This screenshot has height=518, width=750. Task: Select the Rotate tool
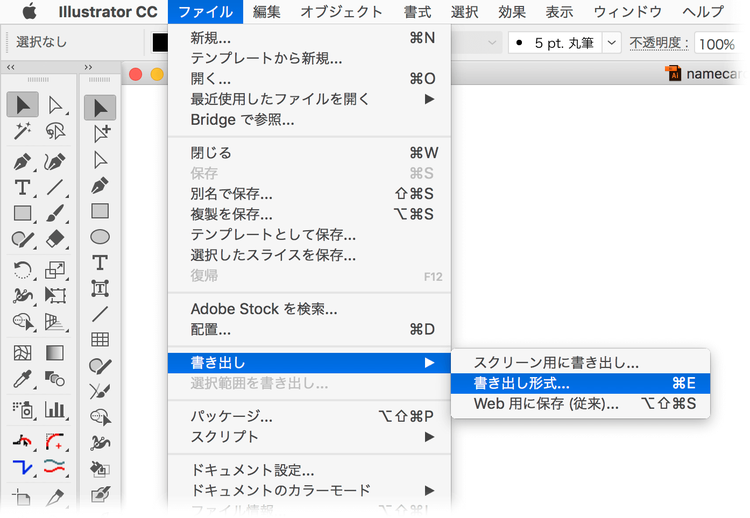[x=22, y=270]
